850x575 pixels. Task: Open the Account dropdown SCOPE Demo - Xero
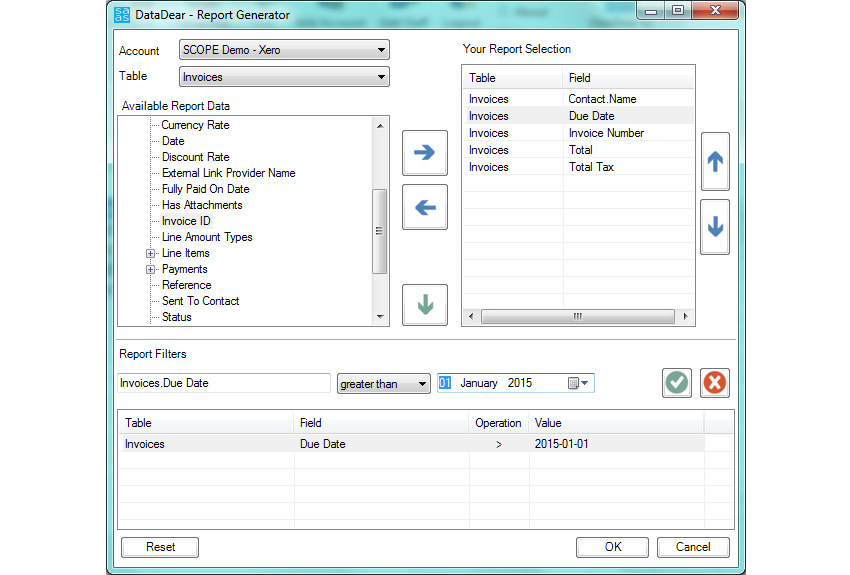click(284, 50)
